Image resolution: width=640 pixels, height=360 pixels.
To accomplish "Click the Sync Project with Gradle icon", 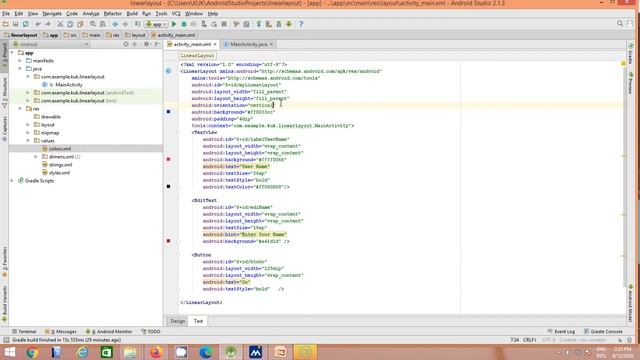I will (x=259, y=24).
